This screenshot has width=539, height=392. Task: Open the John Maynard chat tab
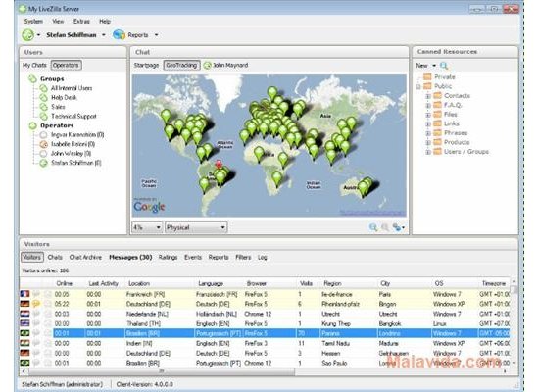coord(225,65)
